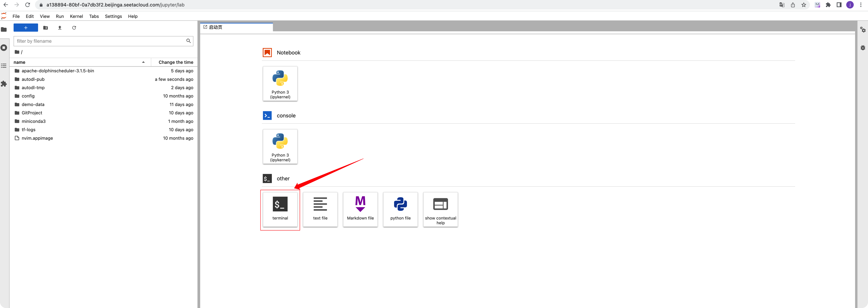Launch Python 3 console kernel

(x=280, y=147)
